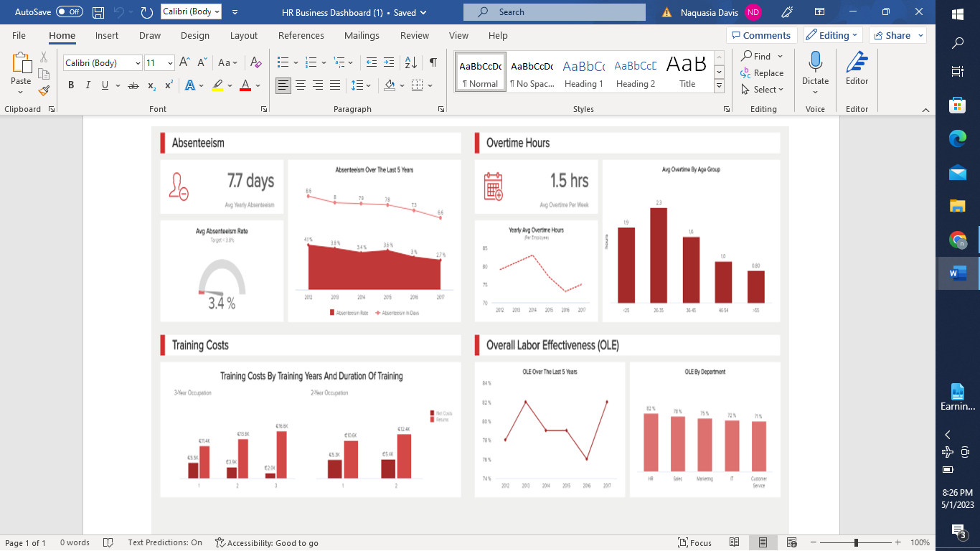This screenshot has height=551, width=980.
Task: Open the Review tab
Action: [x=415, y=35]
